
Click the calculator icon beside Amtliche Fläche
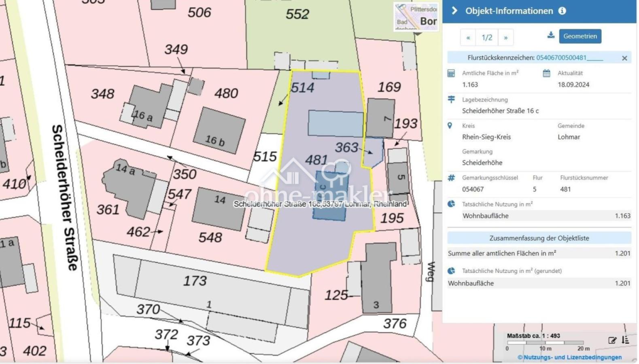451,73
